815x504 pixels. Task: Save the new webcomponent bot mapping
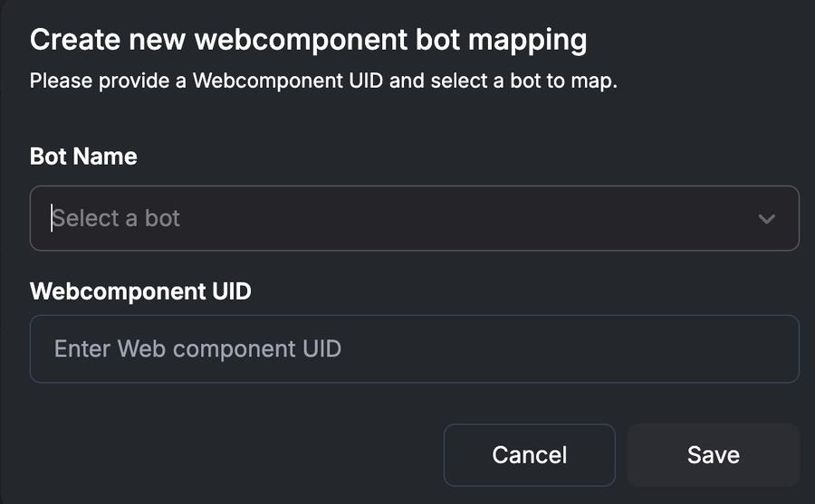pos(713,455)
